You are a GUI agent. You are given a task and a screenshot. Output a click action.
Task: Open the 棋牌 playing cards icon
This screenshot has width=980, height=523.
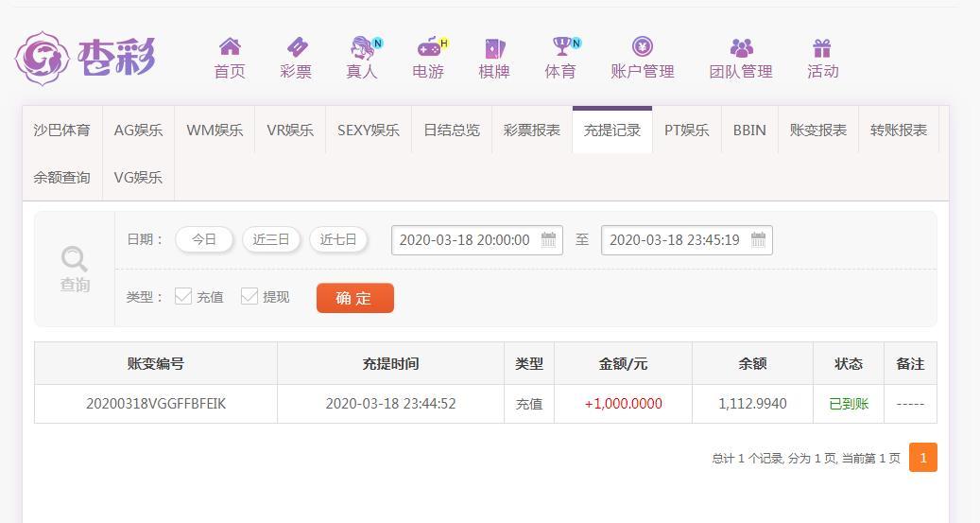[x=494, y=49]
